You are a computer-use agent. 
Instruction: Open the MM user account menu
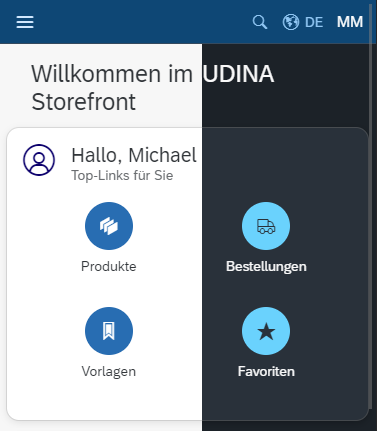coord(350,22)
